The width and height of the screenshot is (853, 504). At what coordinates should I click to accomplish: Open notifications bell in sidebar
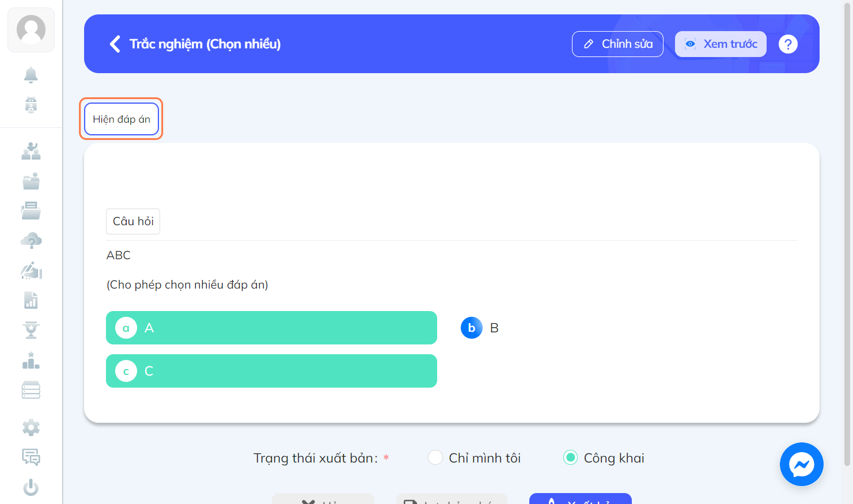31,75
